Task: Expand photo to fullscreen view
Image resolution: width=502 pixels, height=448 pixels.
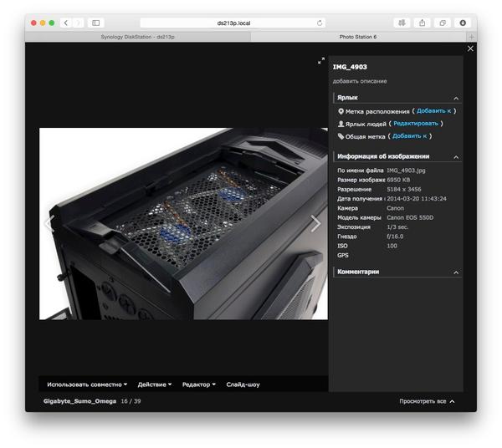Action: tap(321, 61)
